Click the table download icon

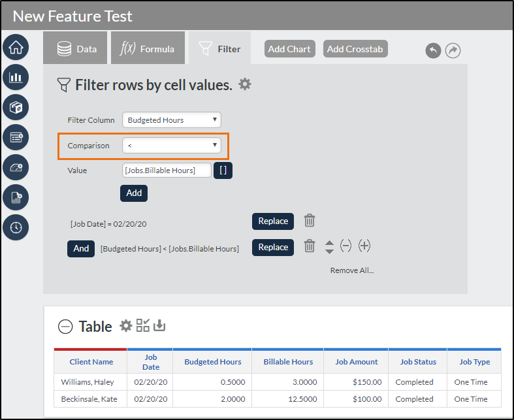point(159,325)
